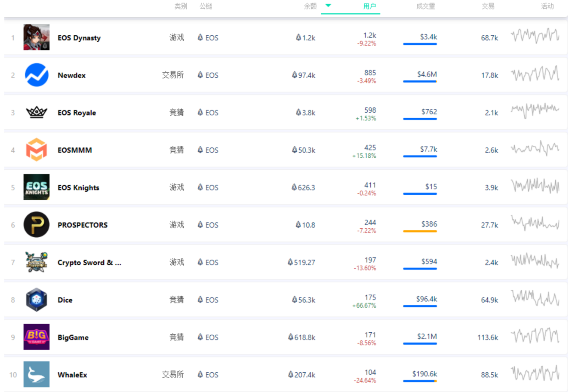Click the EOS chain icon in WhaleEx row

pos(200,374)
